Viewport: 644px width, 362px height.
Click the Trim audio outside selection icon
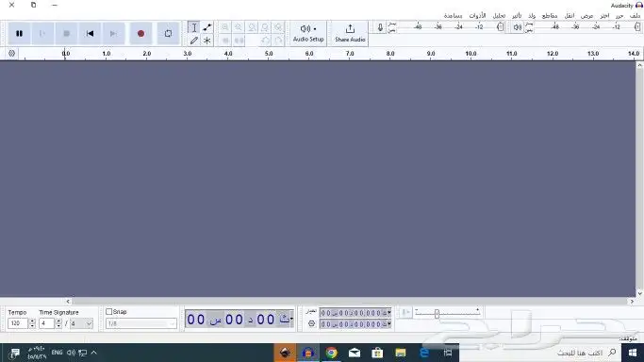(225, 41)
